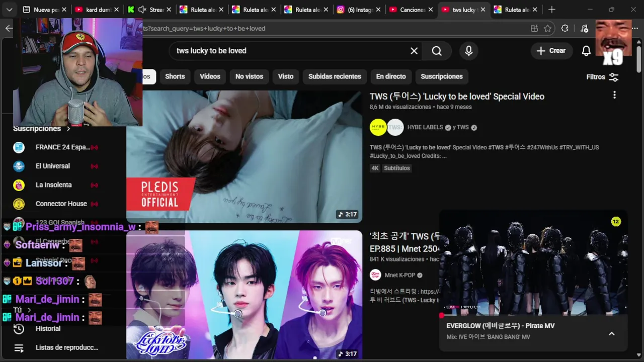Open the Crear menu button
The image size is (644, 362).
[551, 51]
